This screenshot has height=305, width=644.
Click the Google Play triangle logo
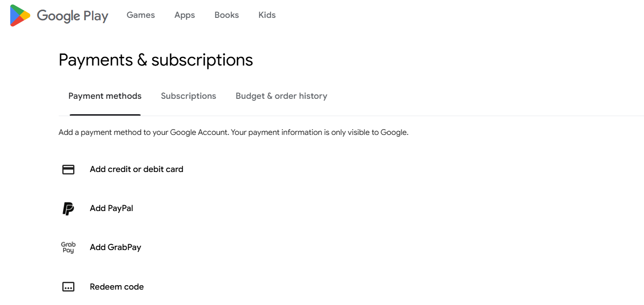(x=20, y=15)
